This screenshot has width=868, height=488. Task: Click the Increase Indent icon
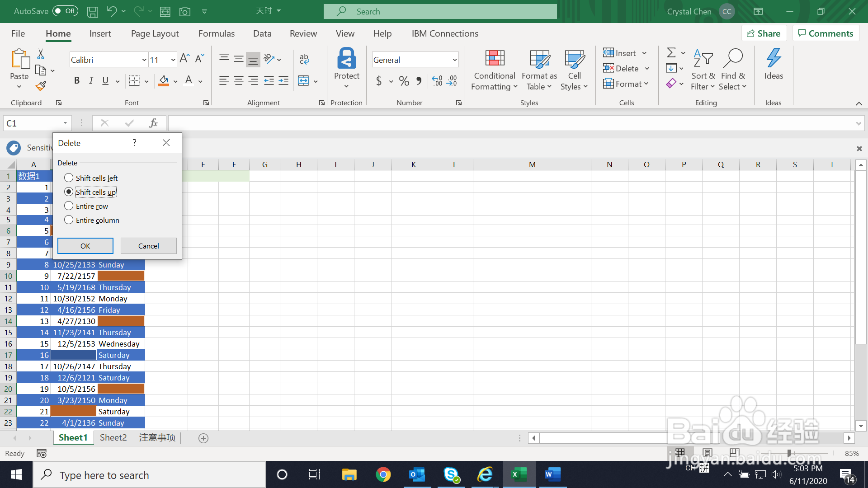pos(283,81)
